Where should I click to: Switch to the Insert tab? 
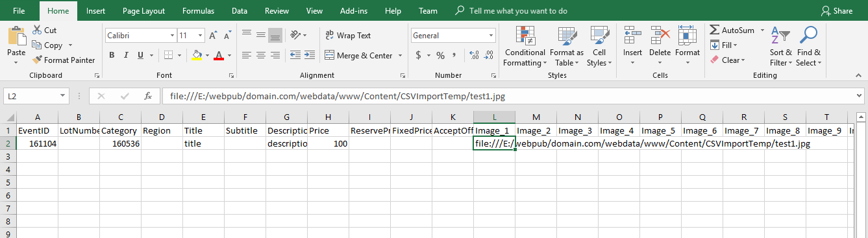coord(96,11)
